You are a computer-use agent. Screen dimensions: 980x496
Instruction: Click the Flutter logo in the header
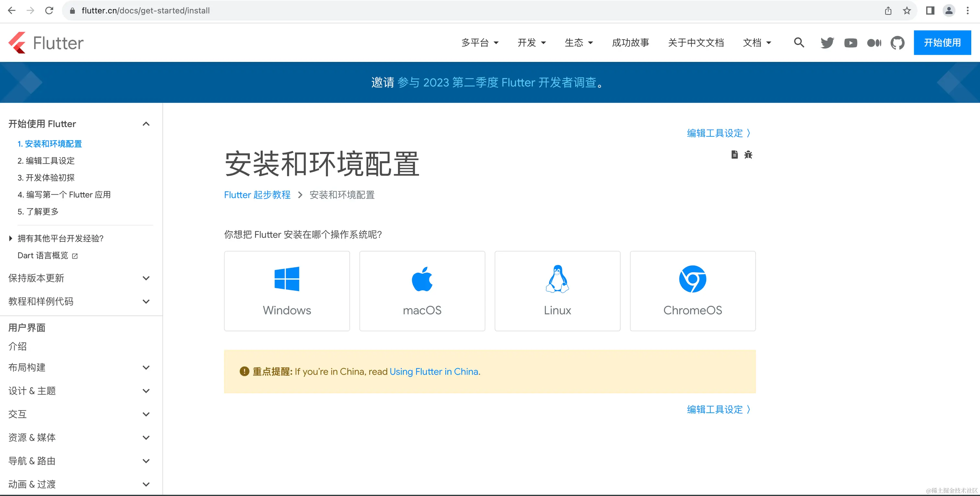[x=46, y=42]
